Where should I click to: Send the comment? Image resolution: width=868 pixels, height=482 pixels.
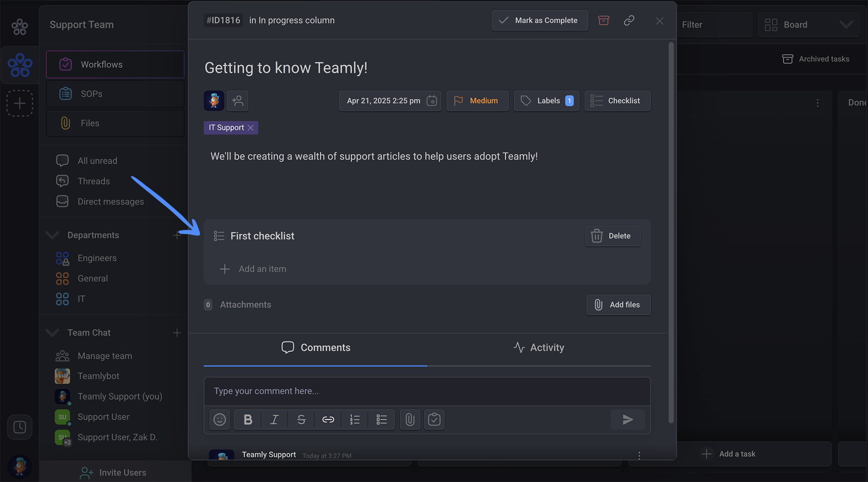click(x=628, y=420)
